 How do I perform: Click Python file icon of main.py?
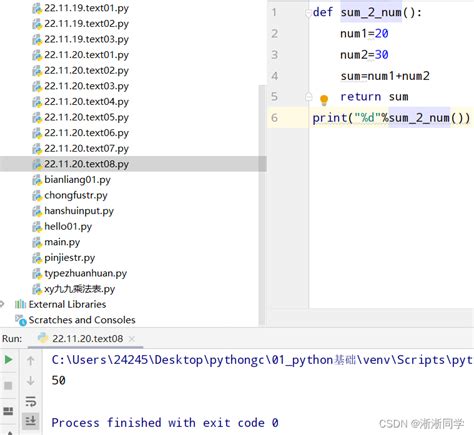pos(37,242)
